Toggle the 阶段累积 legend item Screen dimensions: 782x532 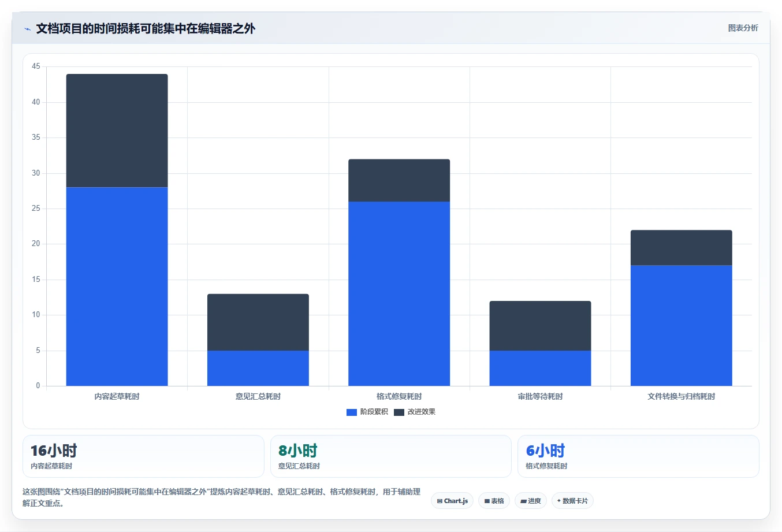click(x=367, y=412)
